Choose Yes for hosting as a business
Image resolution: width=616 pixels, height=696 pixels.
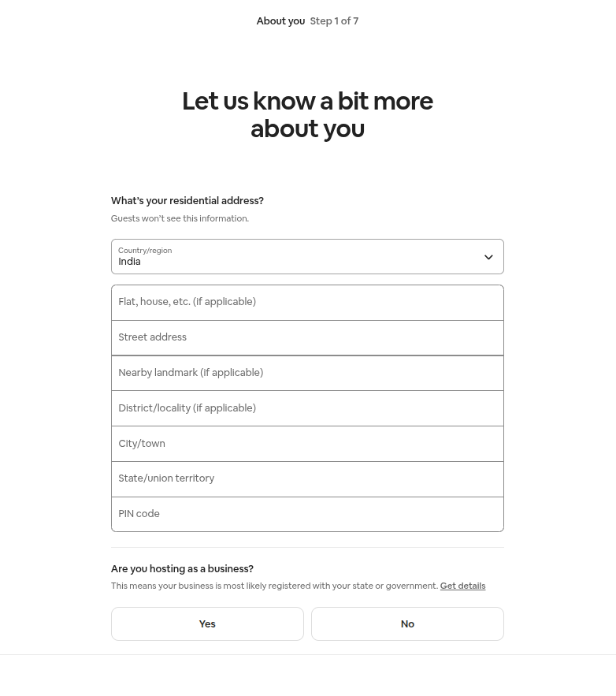pos(207,624)
